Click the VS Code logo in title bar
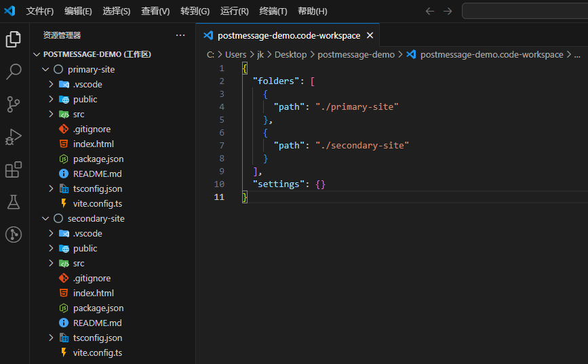Image resolution: width=588 pixels, height=364 pixels. 9,11
